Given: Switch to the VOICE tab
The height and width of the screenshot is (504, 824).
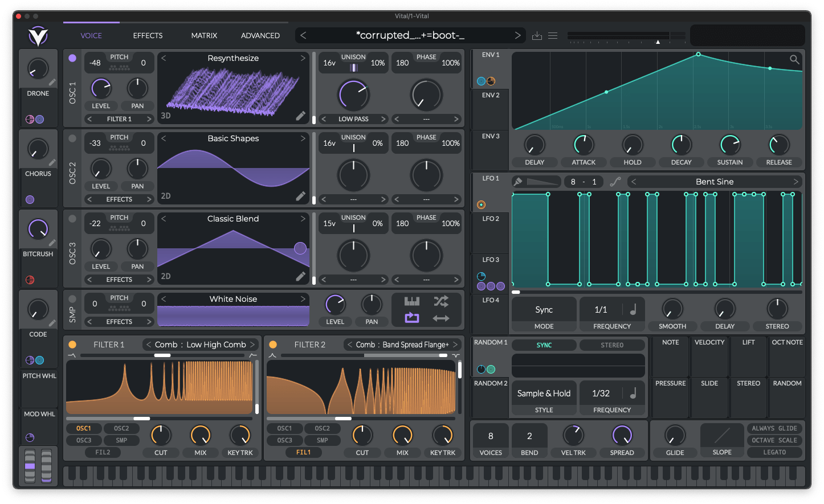Looking at the screenshot, I should 91,35.
